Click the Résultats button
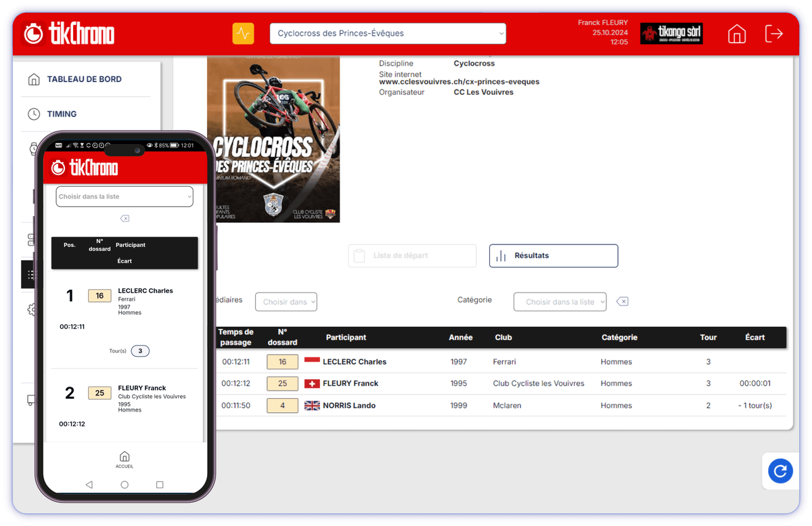The width and height of the screenshot is (812, 526). (554, 256)
